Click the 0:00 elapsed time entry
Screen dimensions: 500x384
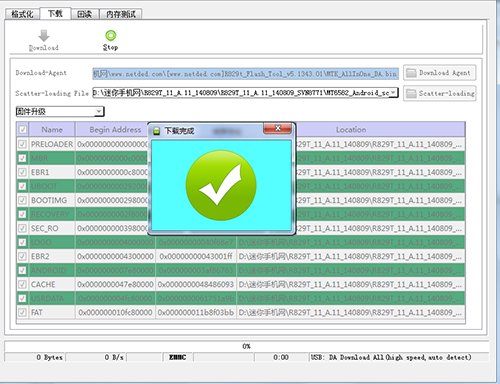[x=281, y=357]
